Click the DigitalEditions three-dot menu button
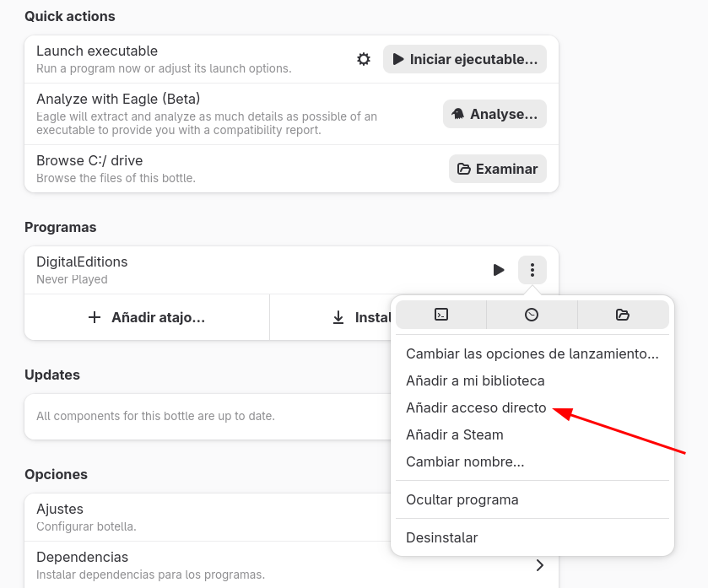The height and width of the screenshot is (588, 708). (x=532, y=270)
